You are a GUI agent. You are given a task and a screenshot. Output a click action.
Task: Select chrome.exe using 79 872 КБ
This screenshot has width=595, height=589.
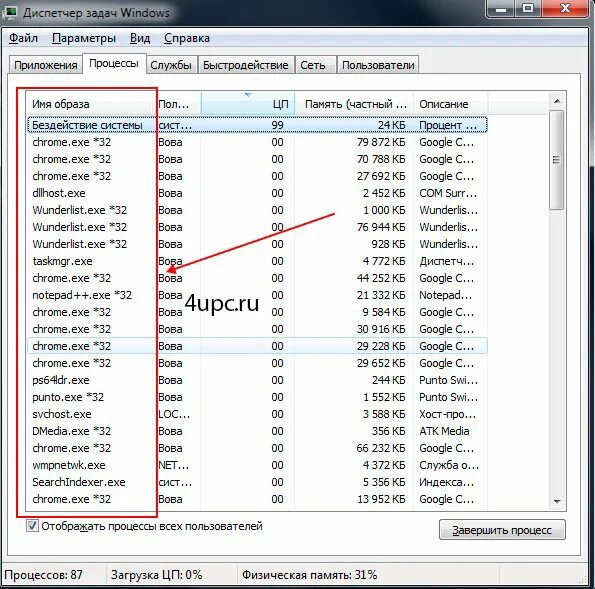(x=257, y=142)
